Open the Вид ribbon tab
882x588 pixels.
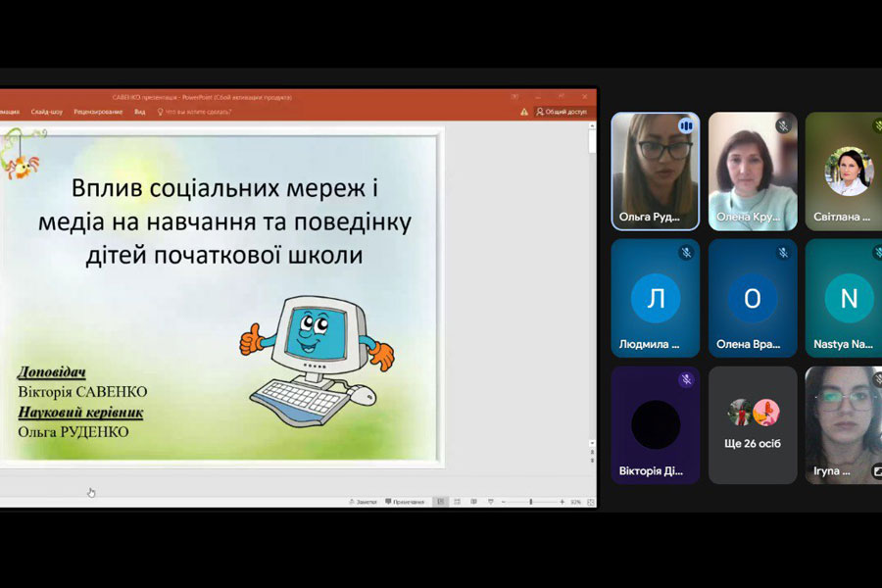coord(139,112)
